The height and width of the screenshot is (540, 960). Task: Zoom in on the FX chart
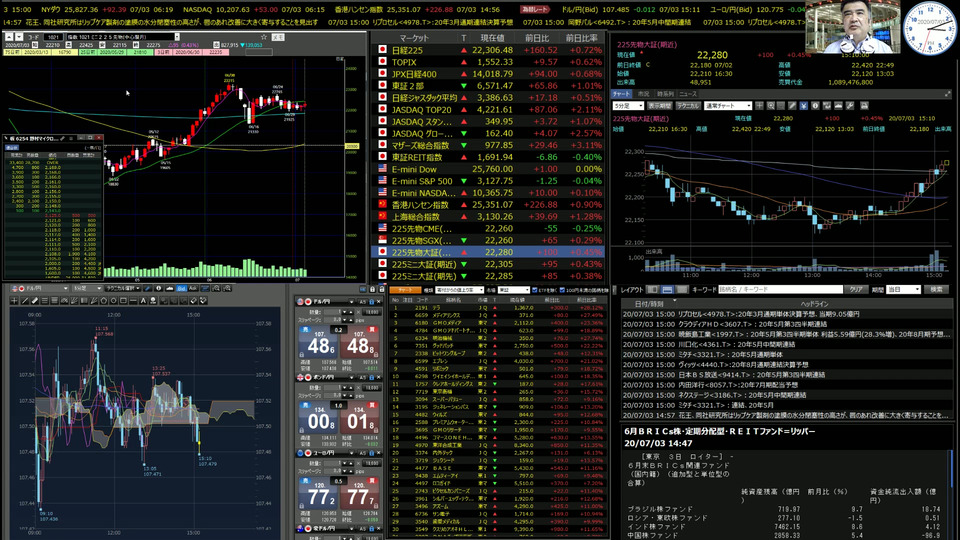point(216,288)
